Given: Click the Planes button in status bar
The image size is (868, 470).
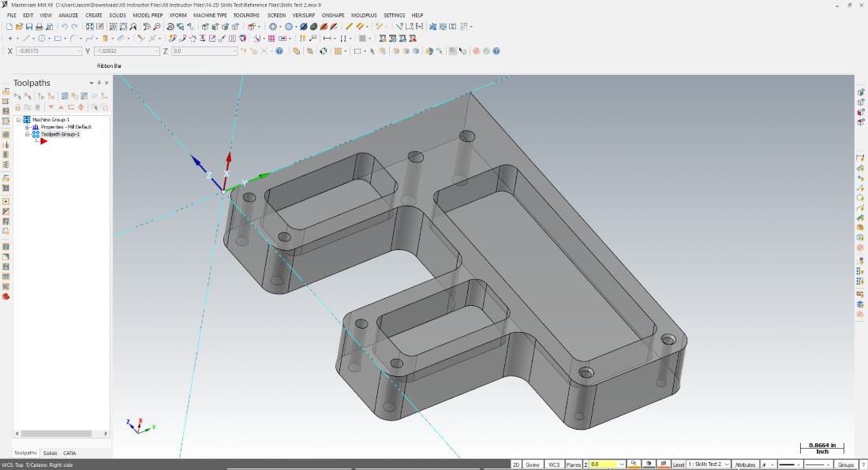Looking at the screenshot, I should 574,464.
